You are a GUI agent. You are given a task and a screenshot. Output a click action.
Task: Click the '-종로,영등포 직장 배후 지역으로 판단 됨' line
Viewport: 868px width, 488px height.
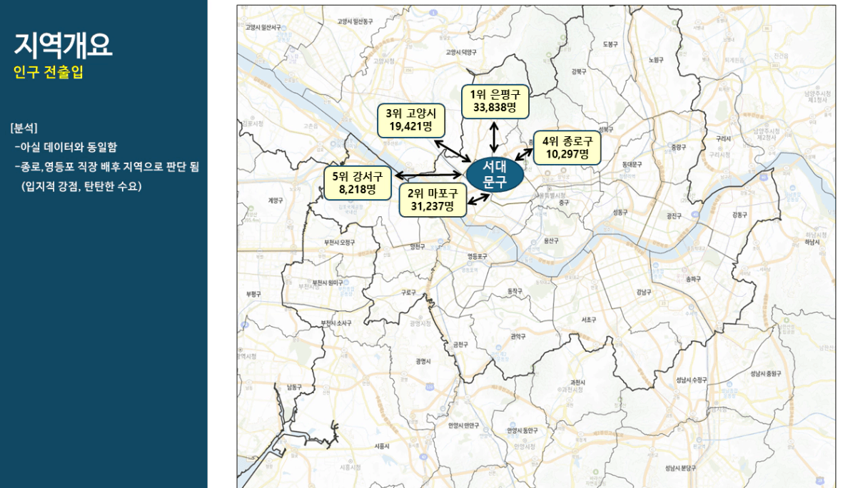click(x=107, y=167)
